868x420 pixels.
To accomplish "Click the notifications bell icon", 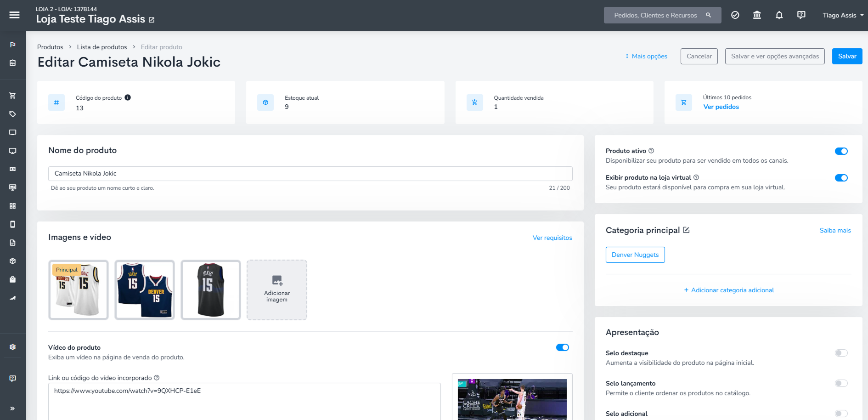I will [779, 15].
